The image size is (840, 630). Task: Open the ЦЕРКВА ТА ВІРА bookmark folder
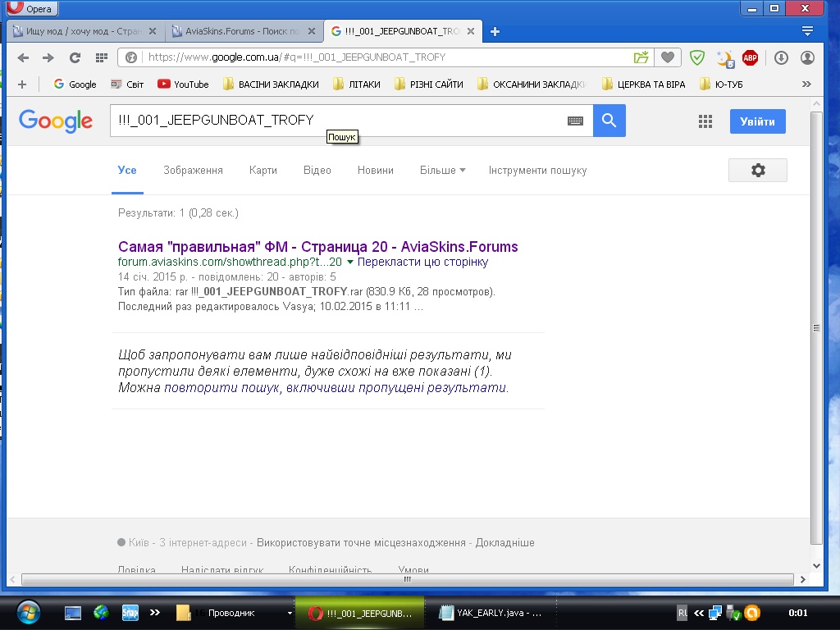[x=644, y=84]
